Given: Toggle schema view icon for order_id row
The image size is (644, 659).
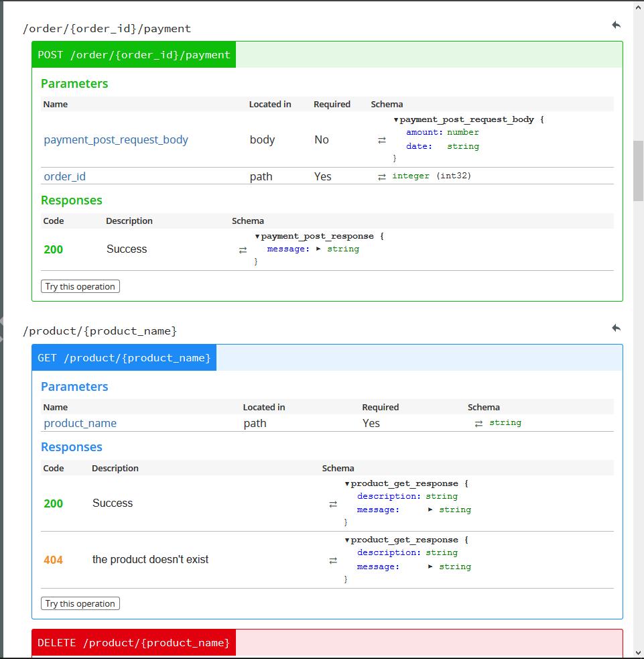Looking at the screenshot, I should 381,177.
